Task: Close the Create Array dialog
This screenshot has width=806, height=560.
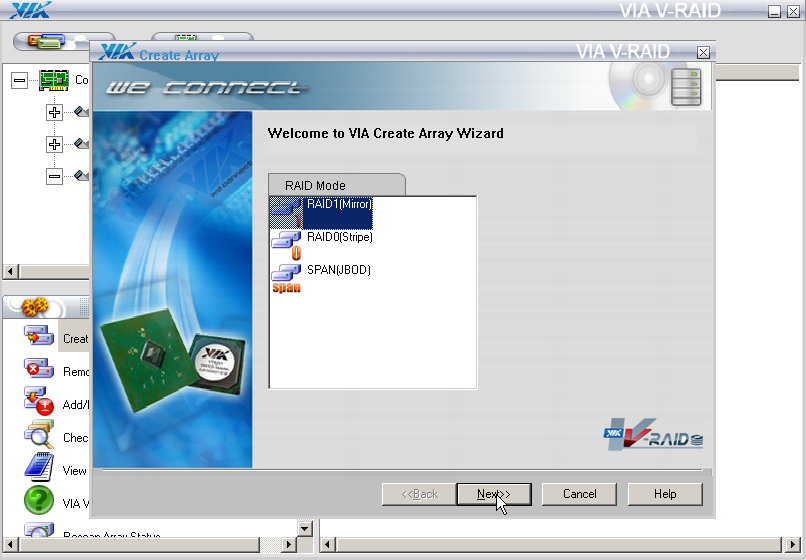Action: click(x=703, y=52)
